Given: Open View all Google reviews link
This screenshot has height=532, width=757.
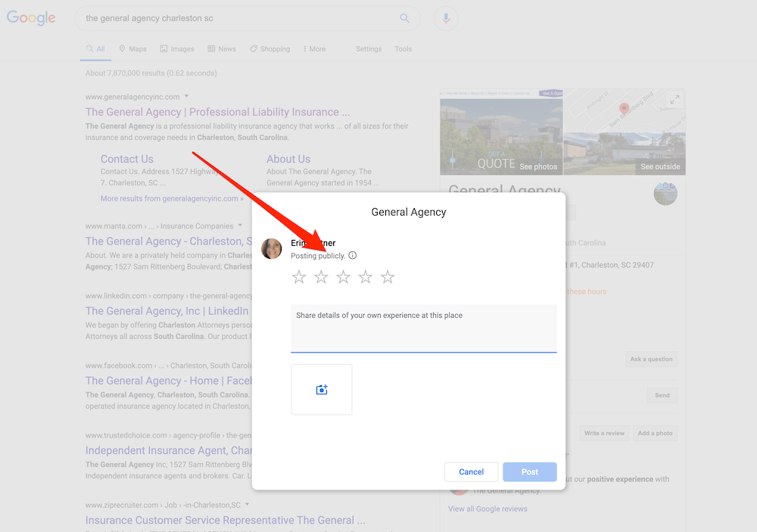Looking at the screenshot, I should (488, 509).
